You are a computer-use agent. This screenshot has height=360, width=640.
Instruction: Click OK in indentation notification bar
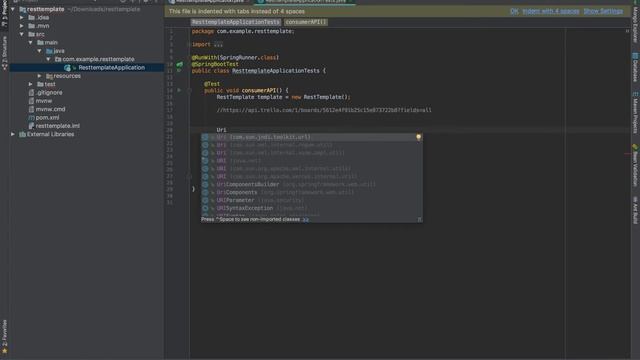click(x=514, y=11)
